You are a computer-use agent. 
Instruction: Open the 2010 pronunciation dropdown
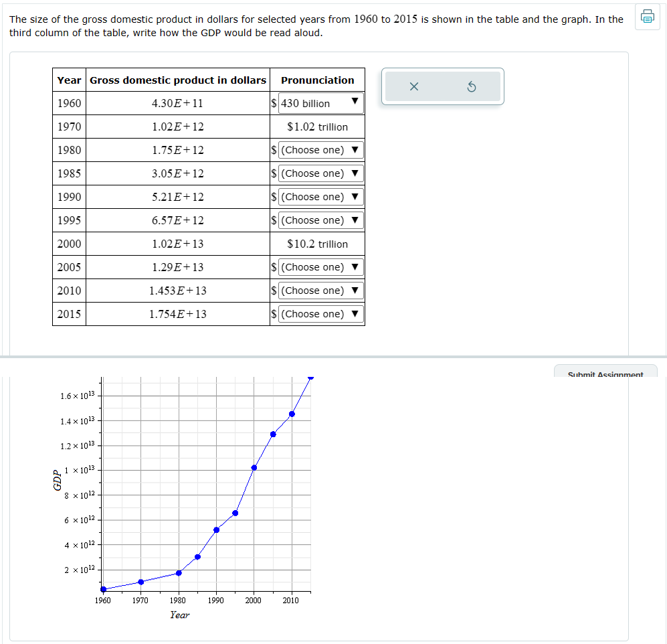(321, 291)
